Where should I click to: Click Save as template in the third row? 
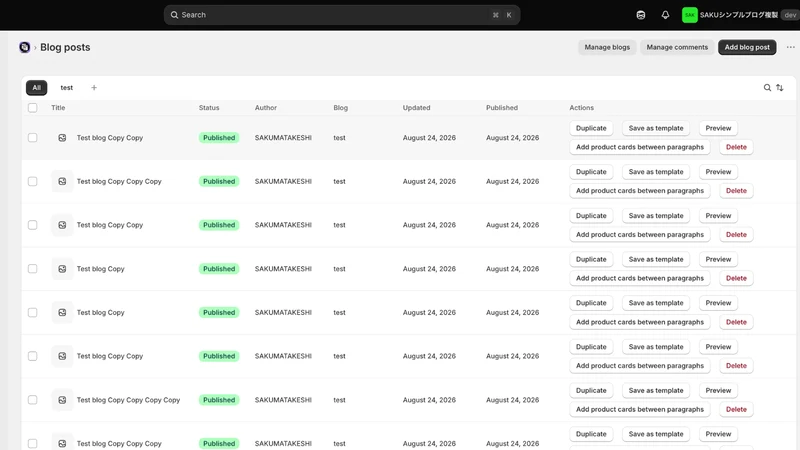(x=656, y=216)
